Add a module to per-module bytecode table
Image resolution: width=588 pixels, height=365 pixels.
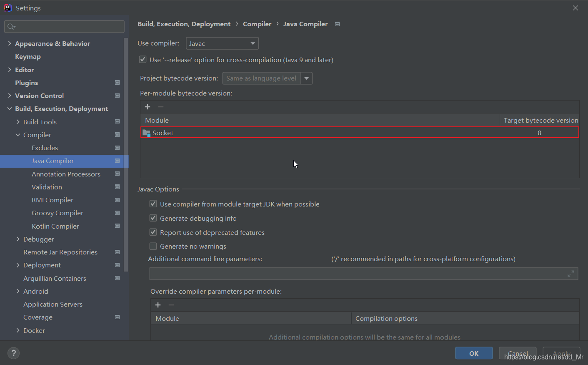click(x=148, y=107)
